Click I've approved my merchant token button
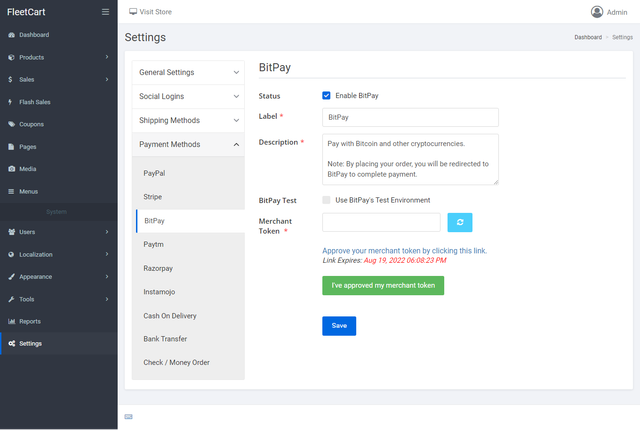 383,286
